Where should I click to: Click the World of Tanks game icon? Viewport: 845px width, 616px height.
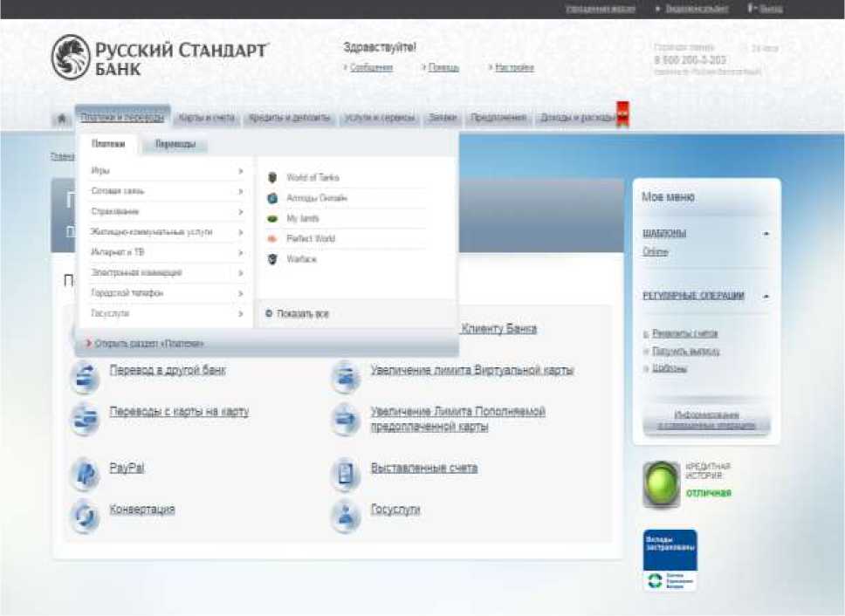[x=272, y=177]
